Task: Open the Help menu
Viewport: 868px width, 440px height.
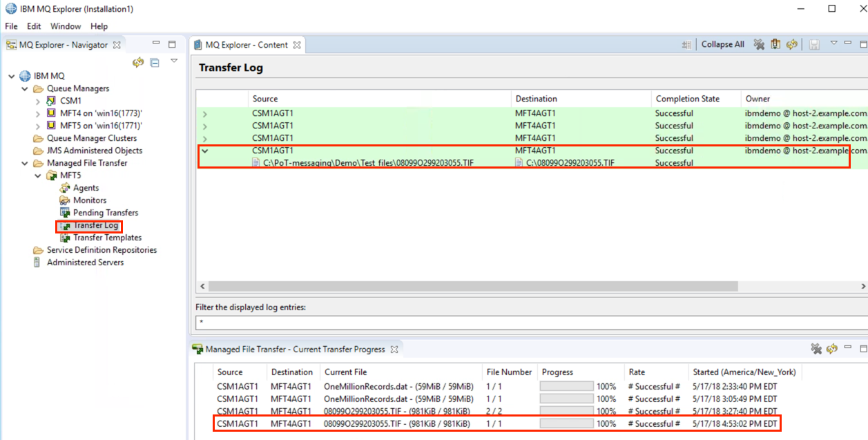Action: [x=99, y=26]
